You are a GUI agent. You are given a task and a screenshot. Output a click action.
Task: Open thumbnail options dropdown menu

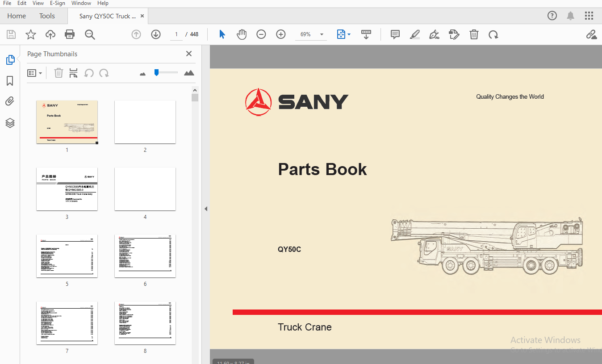34,73
